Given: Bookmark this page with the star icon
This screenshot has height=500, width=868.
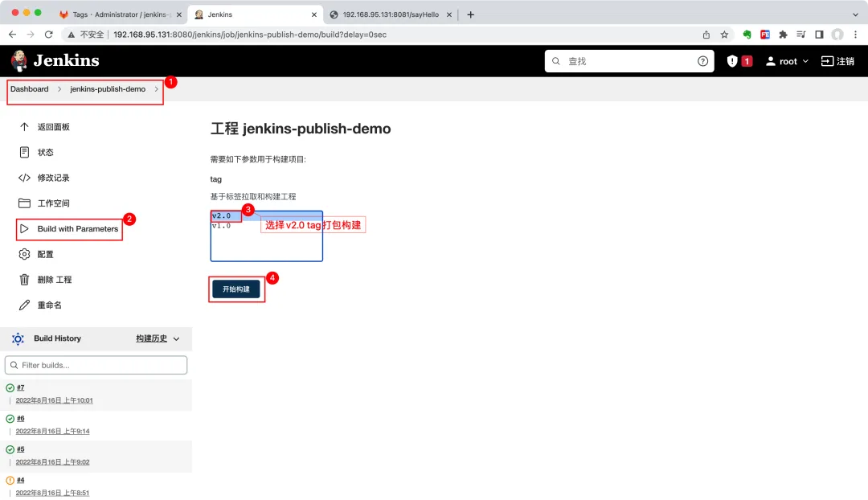Looking at the screenshot, I should (x=724, y=35).
